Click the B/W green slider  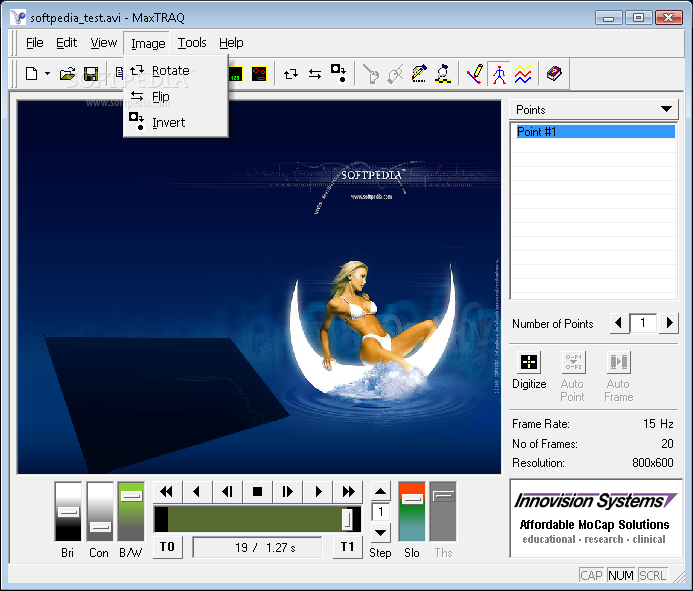pyautogui.click(x=131, y=511)
